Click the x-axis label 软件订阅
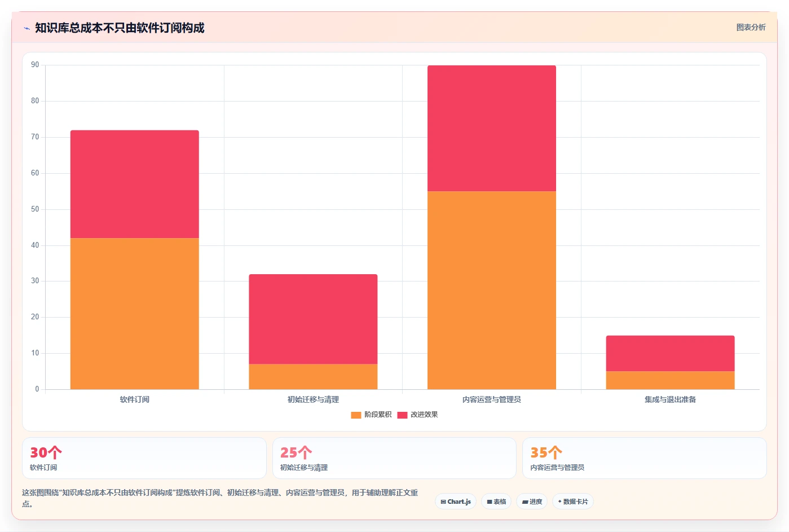Screen dimensions: 789x532 (135, 399)
